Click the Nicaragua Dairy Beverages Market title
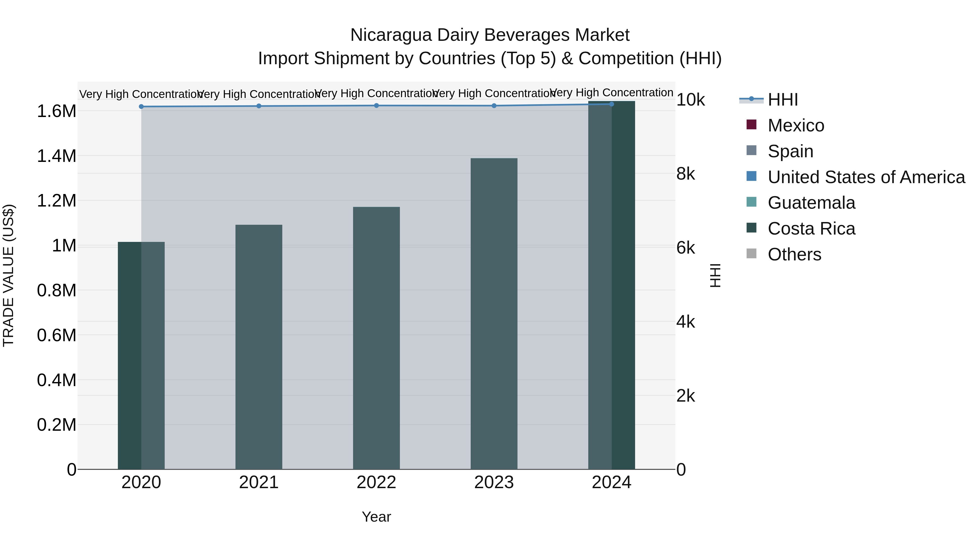This screenshot has width=980, height=551. point(490,35)
